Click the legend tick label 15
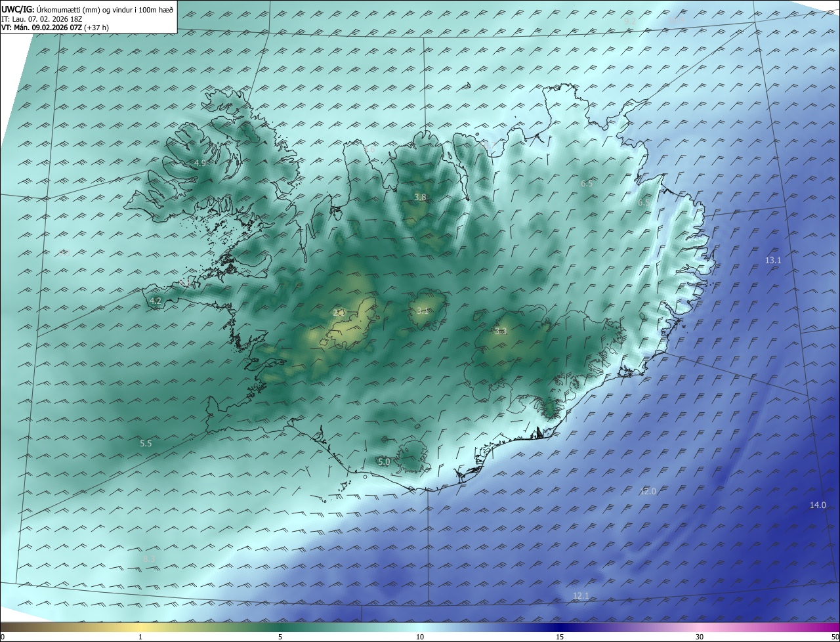Screen dimensions: 840x642 [x=560, y=637]
